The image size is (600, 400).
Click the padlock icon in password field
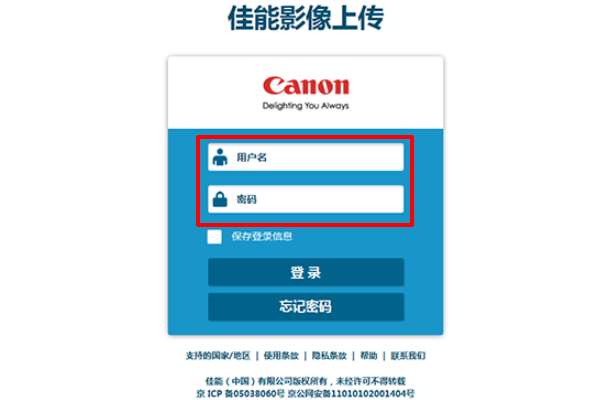[220, 199]
